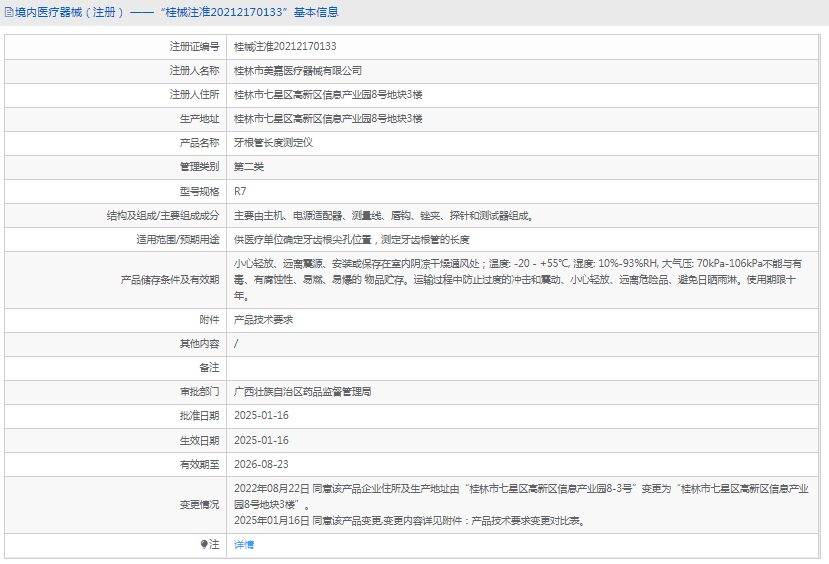Click the document icon in the page header
The height and width of the screenshot is (564, 829).
(x=9, y=12)
